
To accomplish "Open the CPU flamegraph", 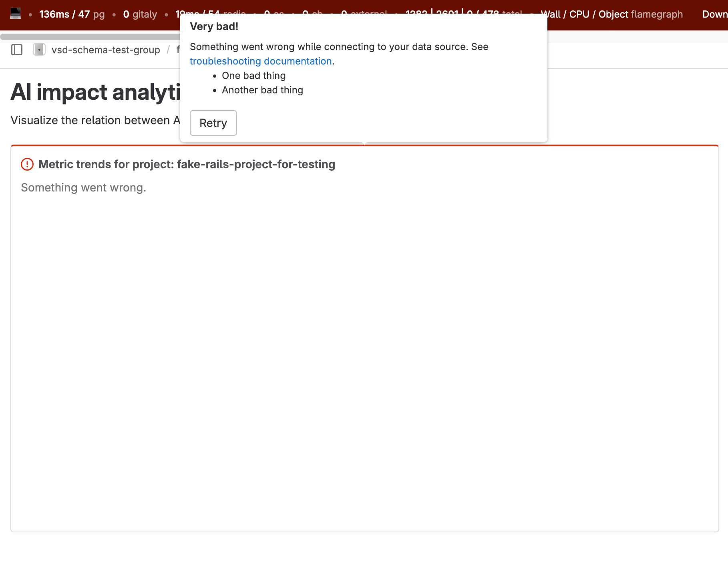I will point(579,14).
